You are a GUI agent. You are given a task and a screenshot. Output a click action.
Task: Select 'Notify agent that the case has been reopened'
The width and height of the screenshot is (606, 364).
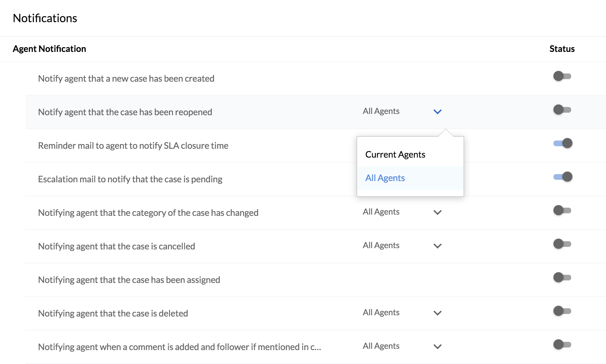coord(125,112)
